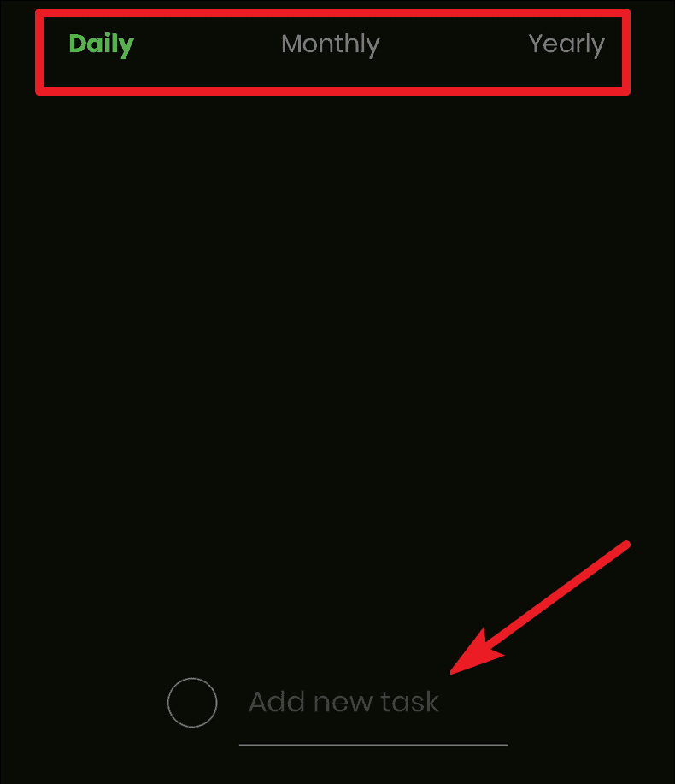
Task: Tap the highlighted Daily label
Action: pyautogui.click(x=102, y=45)
